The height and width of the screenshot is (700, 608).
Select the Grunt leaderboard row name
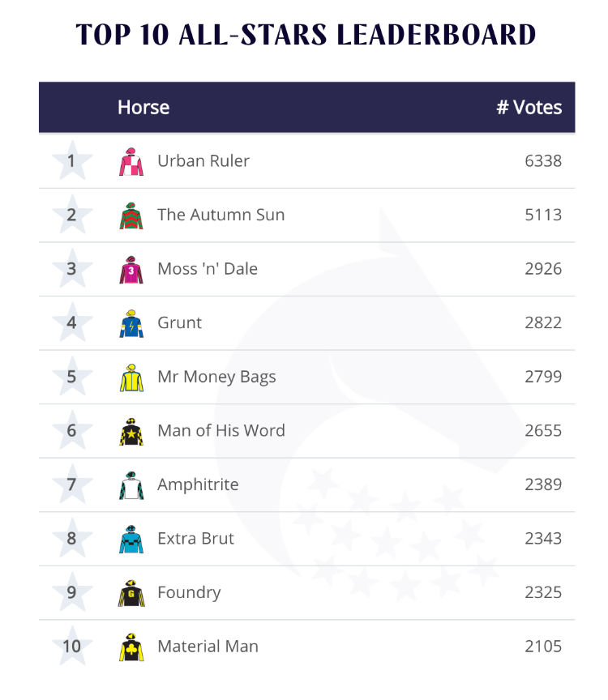tap(180, 322)
